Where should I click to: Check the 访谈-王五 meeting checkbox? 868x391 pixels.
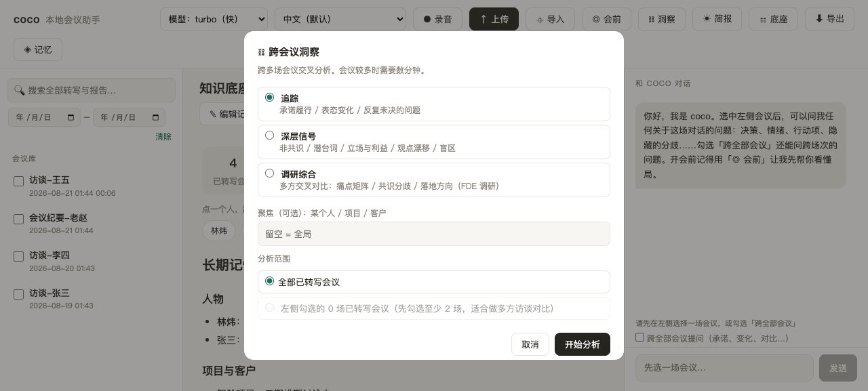point(19,181)
